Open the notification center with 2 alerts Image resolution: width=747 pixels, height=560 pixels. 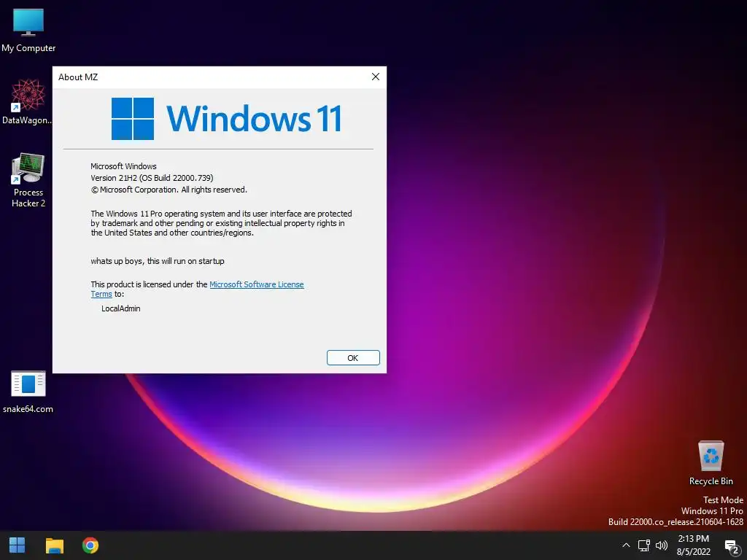pos(732,547)
